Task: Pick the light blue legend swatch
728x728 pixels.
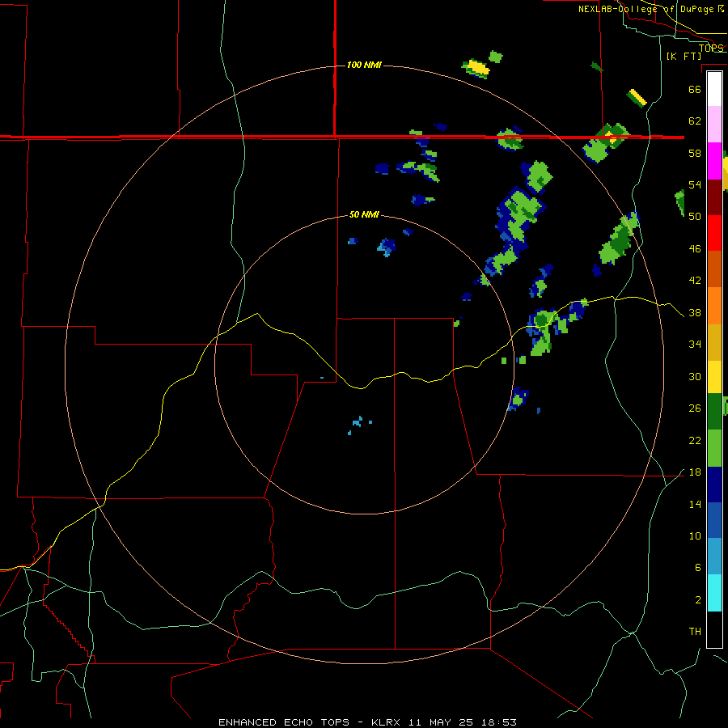Action: [x=714, y=557]
